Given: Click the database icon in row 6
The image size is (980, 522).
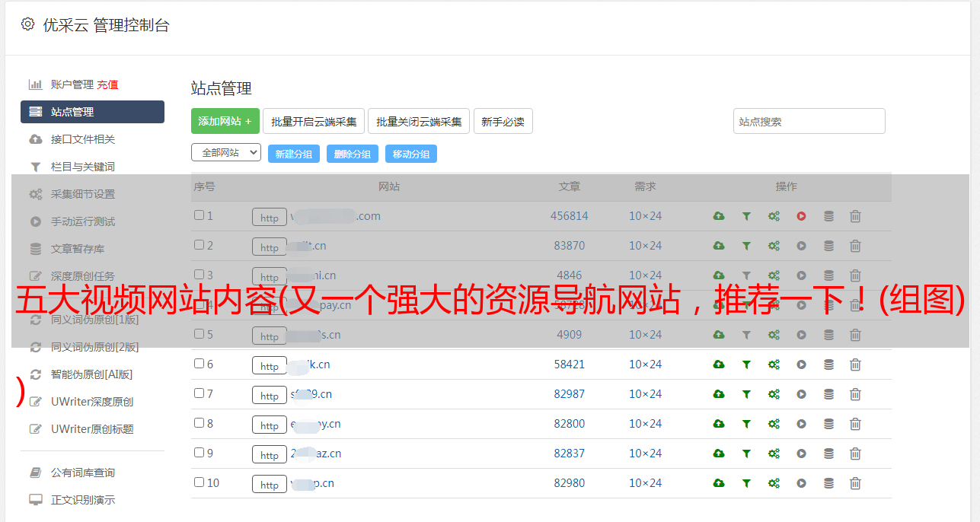Looking at the screenshot, I should pyautogui.click(x=828, y=364).
